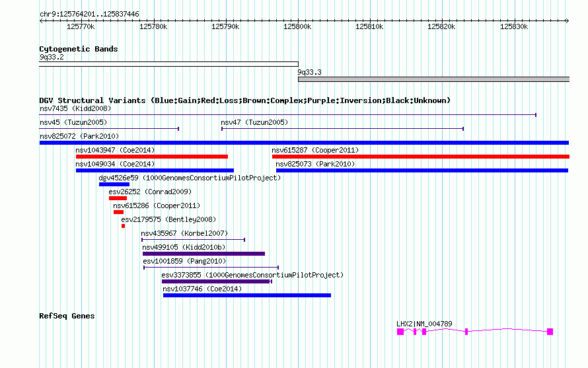The width and height of the screenshot is (588, 368).
Task: Click the 125800k ruler tick label
Action: click(297, 26)
